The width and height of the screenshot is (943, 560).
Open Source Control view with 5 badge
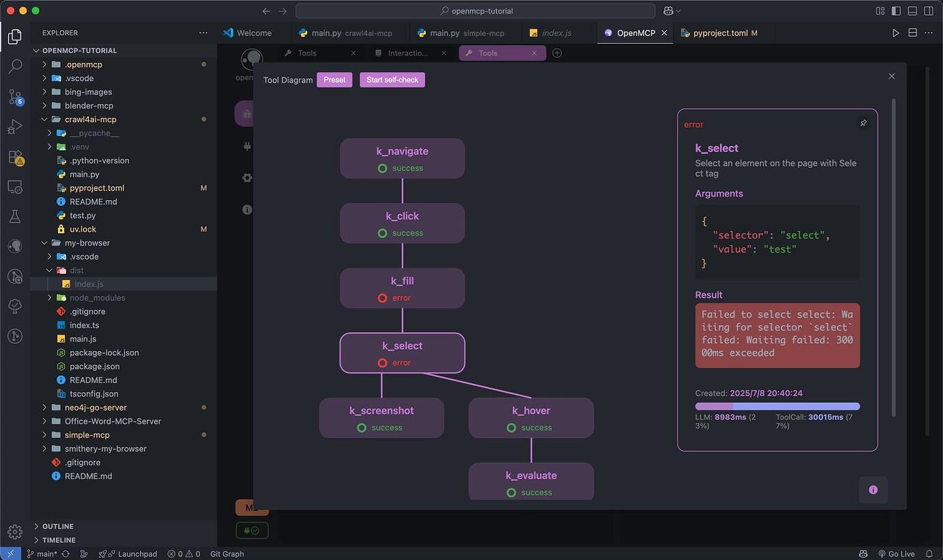[15, 97]
